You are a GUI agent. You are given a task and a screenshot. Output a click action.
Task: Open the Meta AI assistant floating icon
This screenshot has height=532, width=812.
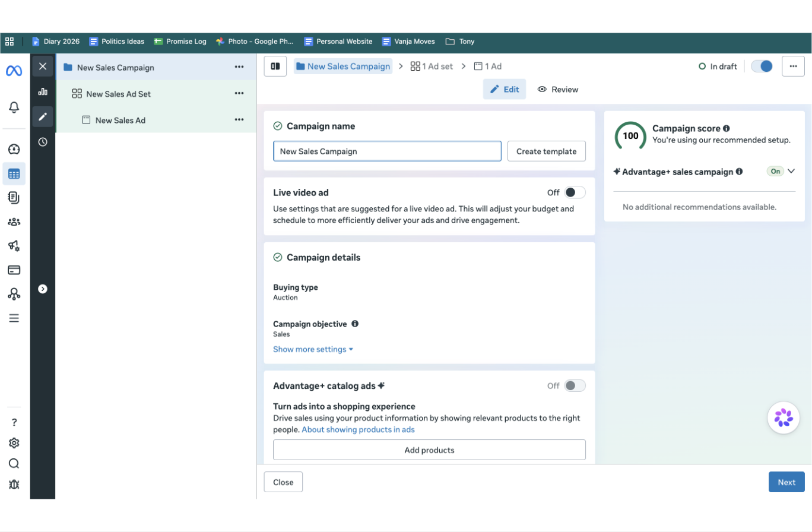pyautogui.click(x=784, y=418)
